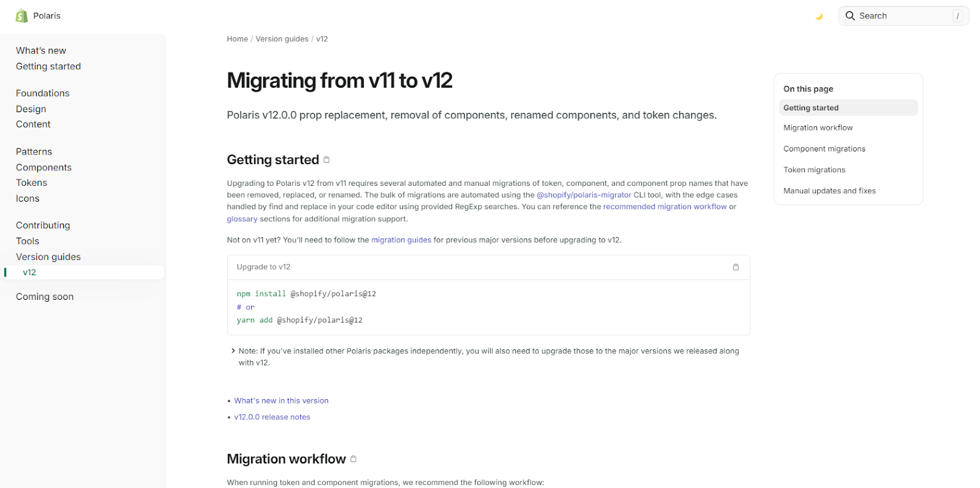Copy the link beside the Getting started heading
980x488 pixels.
[326, 160]
